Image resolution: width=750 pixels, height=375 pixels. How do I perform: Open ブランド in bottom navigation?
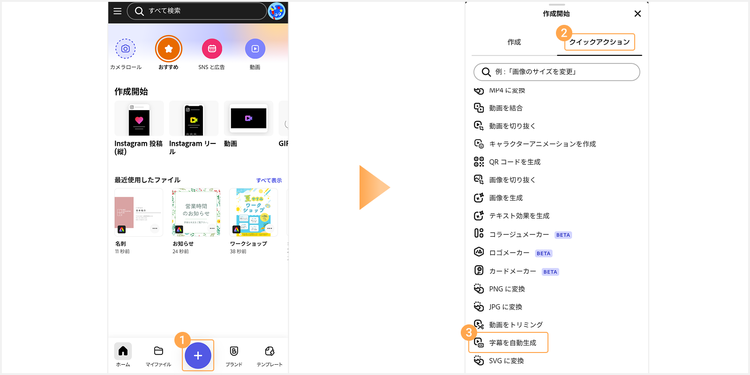pos(234,356)
